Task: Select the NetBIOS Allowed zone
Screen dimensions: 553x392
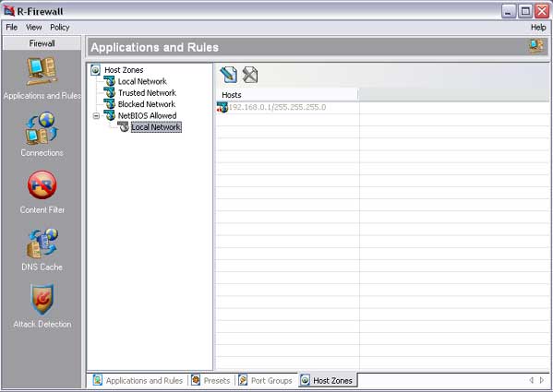Action: [x=147, y=115]
